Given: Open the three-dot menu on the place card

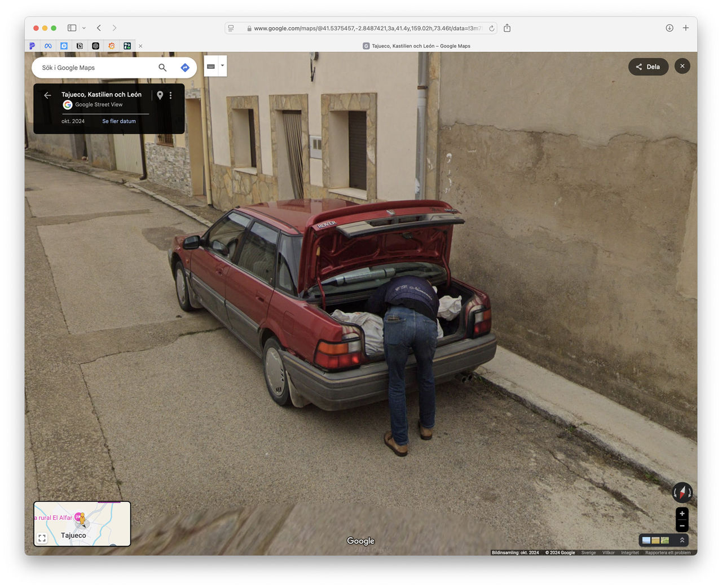Looking at the screenshot, I should 170,95.
